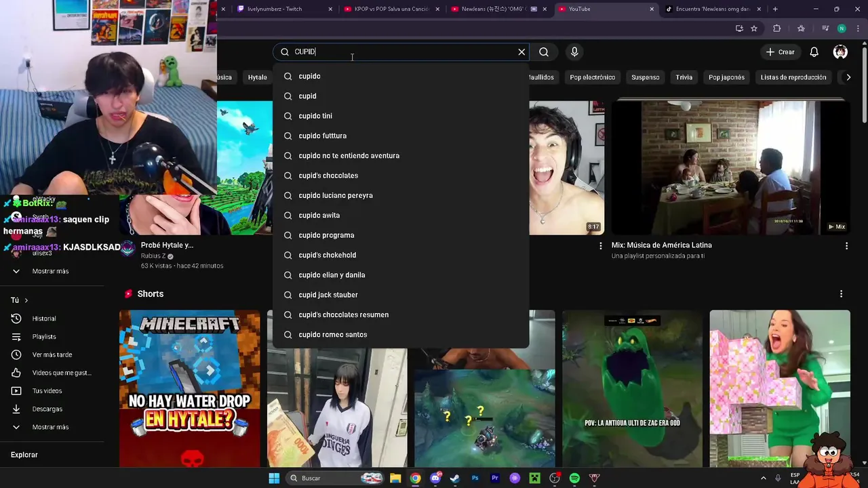Open Steam from the taskbar
Image resolution: width=868 pixels, height=488 pixels.
tap(455, 478)
